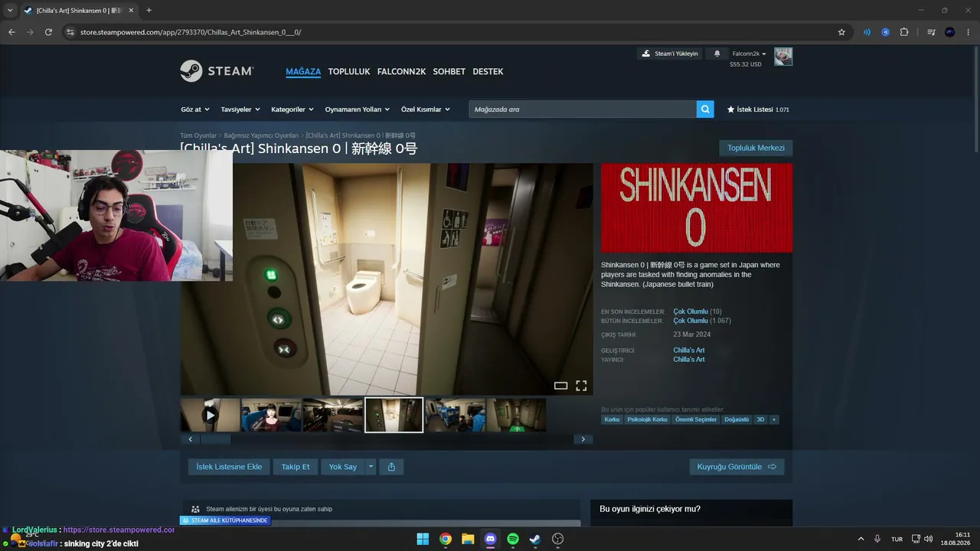The width and height of the screenshot is (980, 551).
Task: Click the Takip Et follow button
Action: 296,467
